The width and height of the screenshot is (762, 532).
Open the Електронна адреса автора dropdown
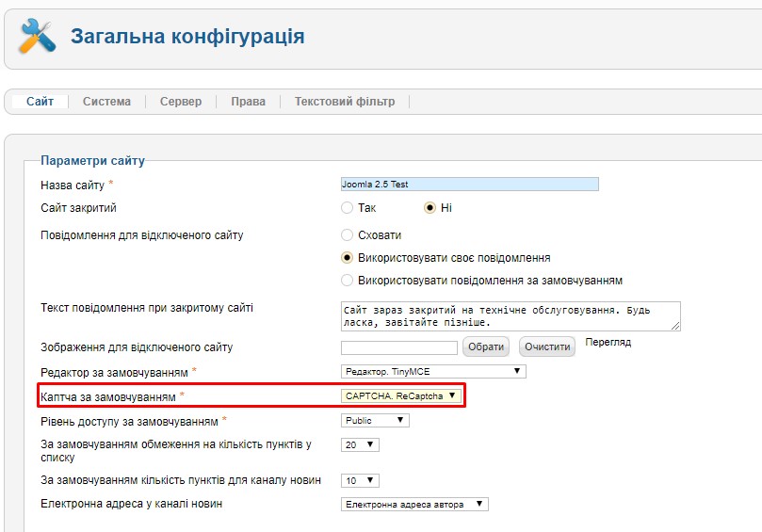click(414, 505)
